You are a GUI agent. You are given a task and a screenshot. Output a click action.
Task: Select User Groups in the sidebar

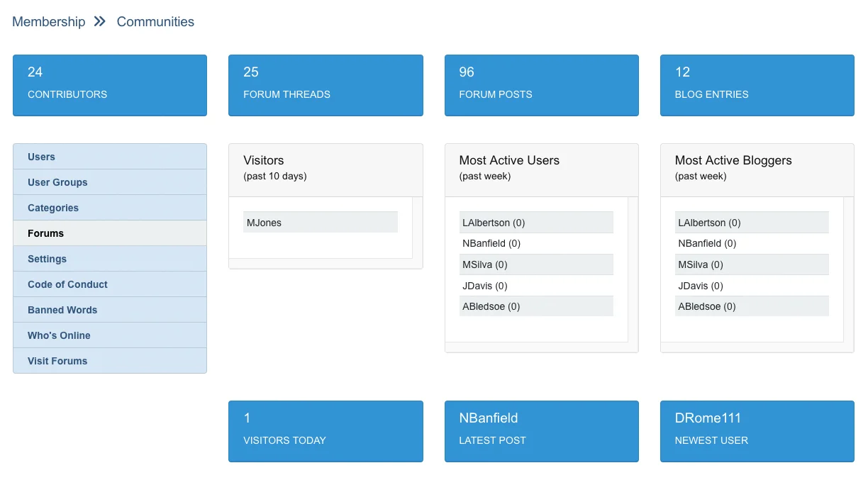(x=109, y=182)
